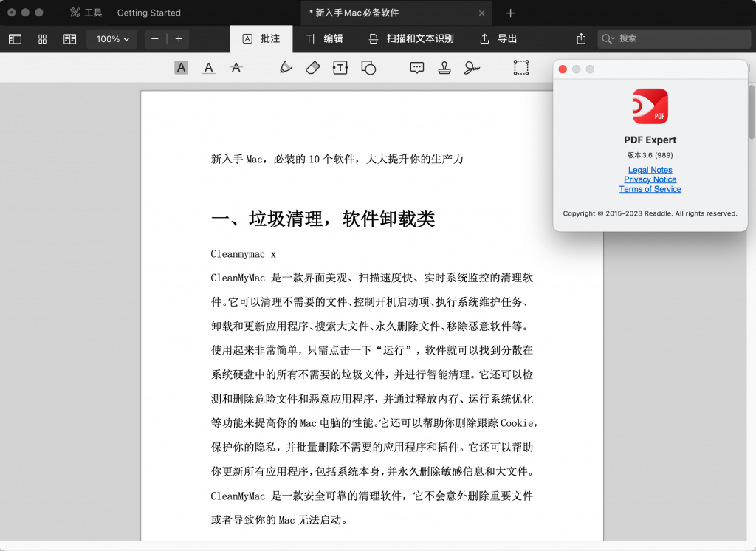The image size is (756, 551).
Task: Open the shapes annotation tool
Action: pyautogui.click(x=368, y=67)
